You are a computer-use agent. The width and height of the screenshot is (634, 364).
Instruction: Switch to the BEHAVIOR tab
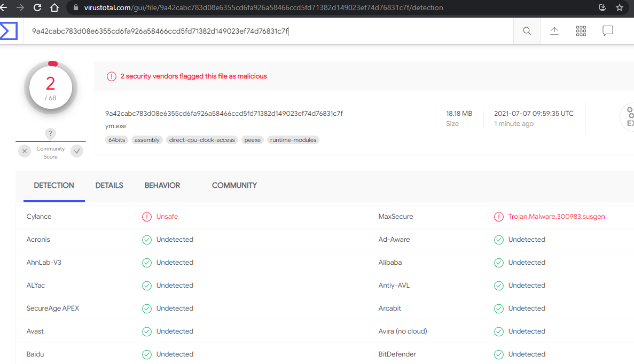(162, 185)
